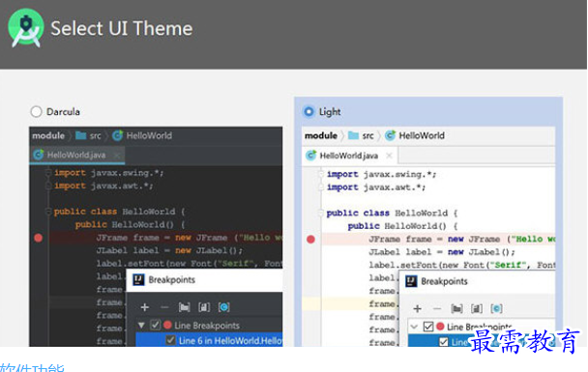The image size is (588, 372).
Task: Click the HelloWorld.java tab in Darcula preview
Action: tap(76, 156)
